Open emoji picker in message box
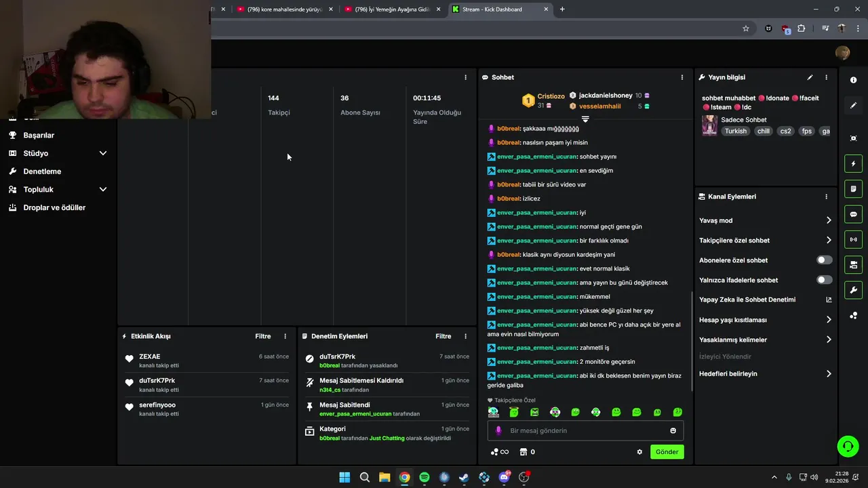The width and height of the screenshot is (868, 488). pyautogui.click(x=673, y=430)
